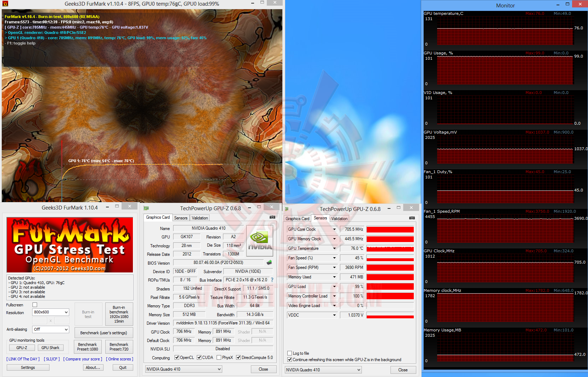The height and width of the screenshot is (377, 588).
Task: Open the GPU selector dropdown in Sensors window
Action: point(323,370)
